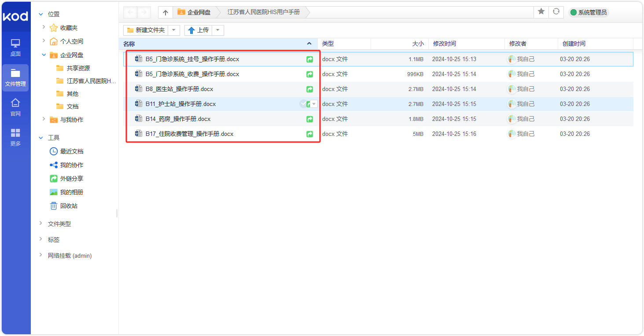Click the kod logo
Viewport: 644px width, 336px height.
pos(15,17)
